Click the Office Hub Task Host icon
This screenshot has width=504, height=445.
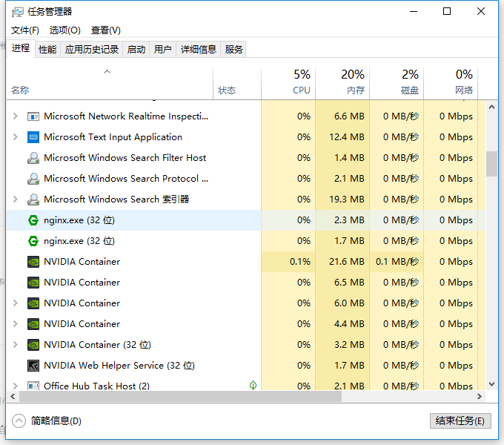coord(33,386)
